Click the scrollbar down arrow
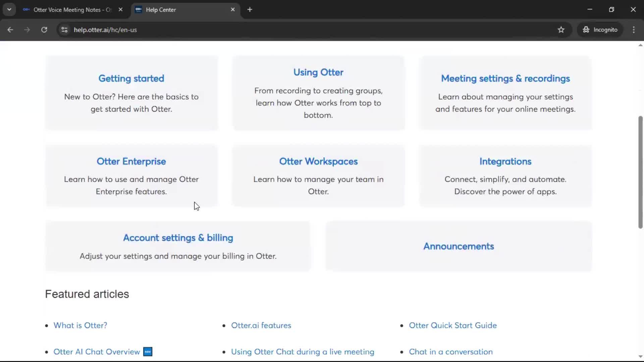 click(640, 357)
